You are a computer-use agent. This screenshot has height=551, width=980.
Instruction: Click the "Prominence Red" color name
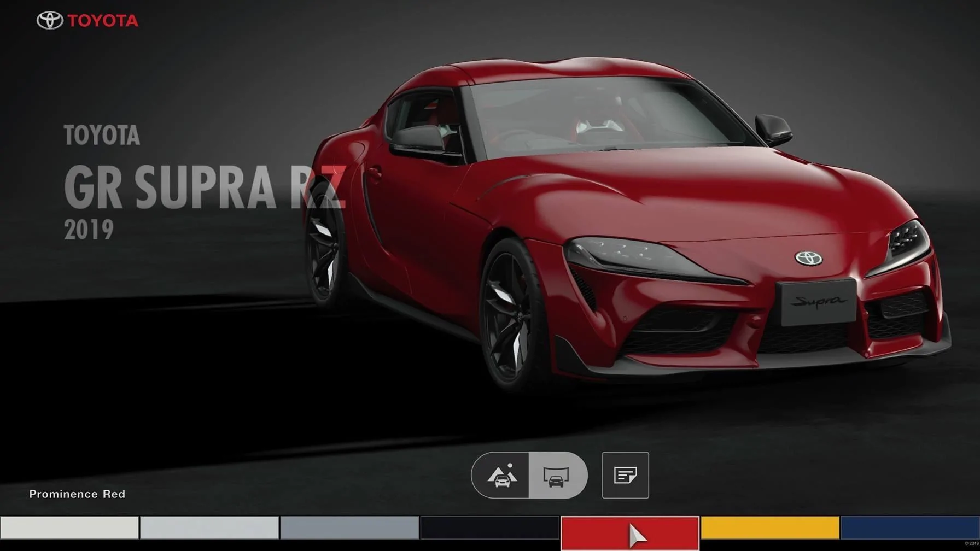(77, 494)
